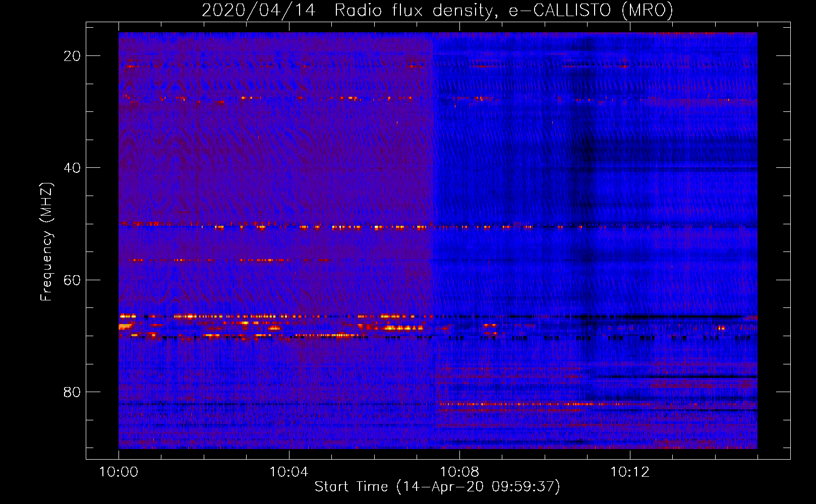Screen dimensions: 816x504
Task: Select the '10:12' time tick label
Action: [630, 472]
